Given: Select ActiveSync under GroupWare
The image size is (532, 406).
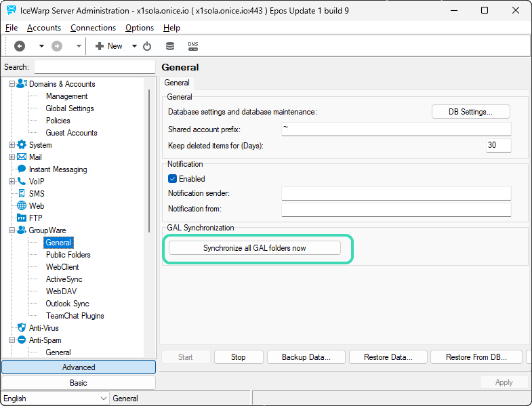Looking at the screenshot, I should click(x=64, y=279).
